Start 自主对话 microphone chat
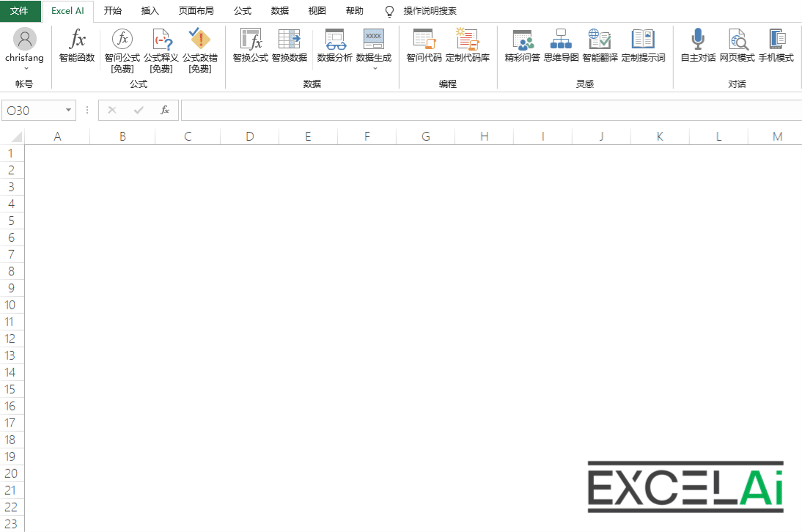Image resolution: width=802 pixels, height=532 pixels. [x=698, y=45]
